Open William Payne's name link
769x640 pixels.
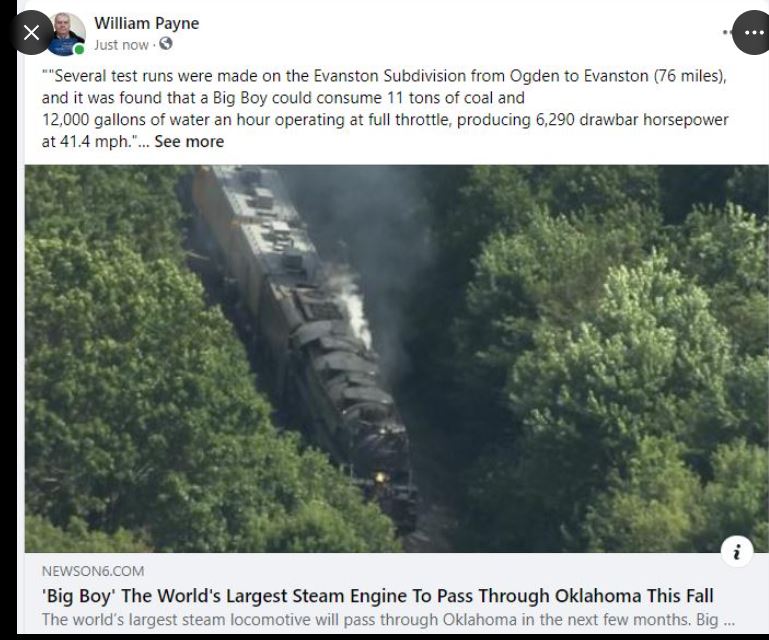tap(147, 24)
